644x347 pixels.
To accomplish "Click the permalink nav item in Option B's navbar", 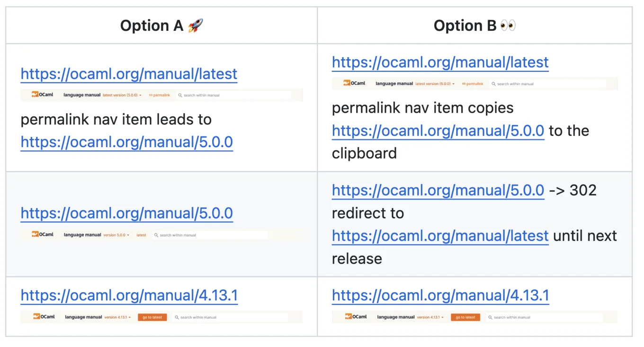I will coord(473,84).
